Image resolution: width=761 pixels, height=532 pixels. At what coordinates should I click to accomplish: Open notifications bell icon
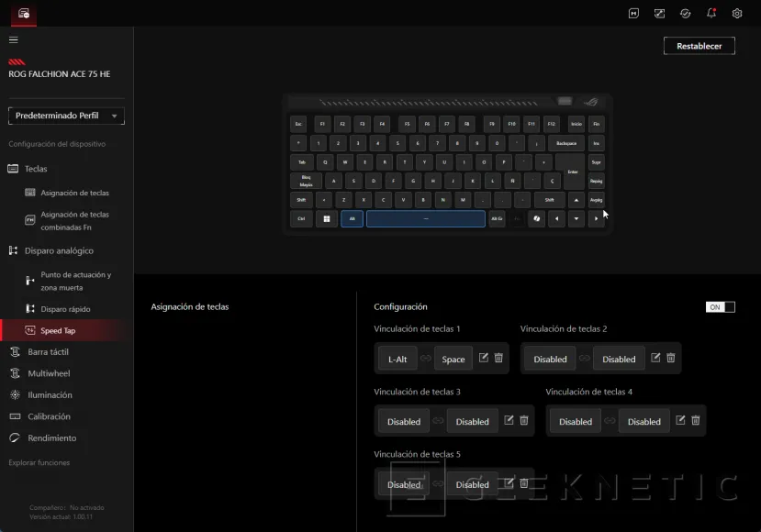click(x=711, y=14)
